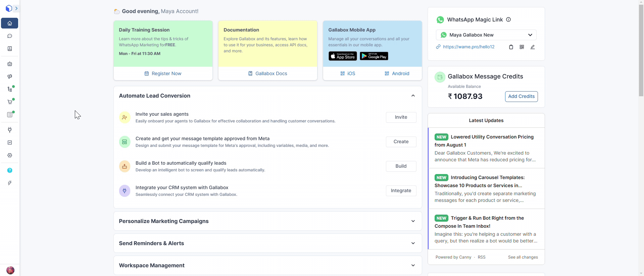Image resolution: width=644 pixels, height=276 pixels.
Task: Click Register Now for daily training
Action: (163, 73)
